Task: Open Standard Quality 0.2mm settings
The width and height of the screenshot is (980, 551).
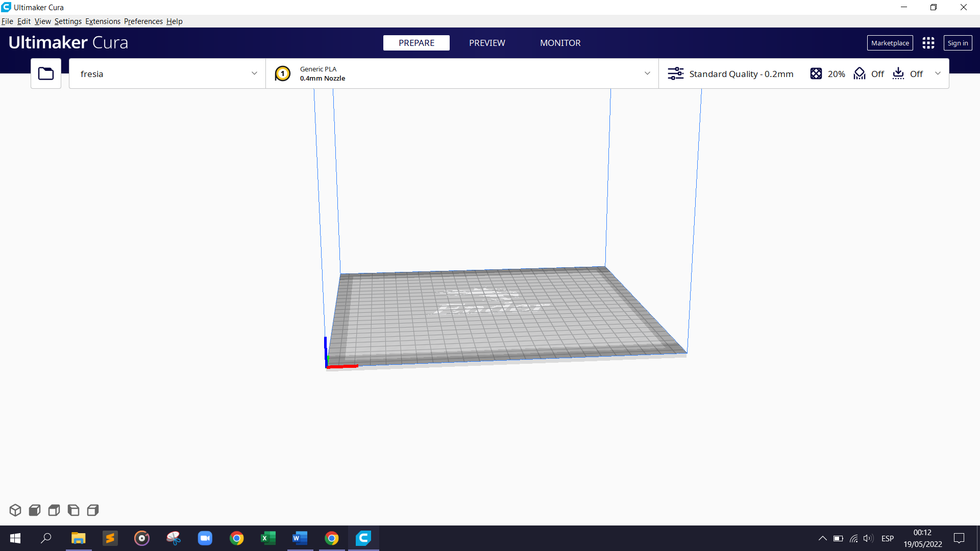Action: 741,73
